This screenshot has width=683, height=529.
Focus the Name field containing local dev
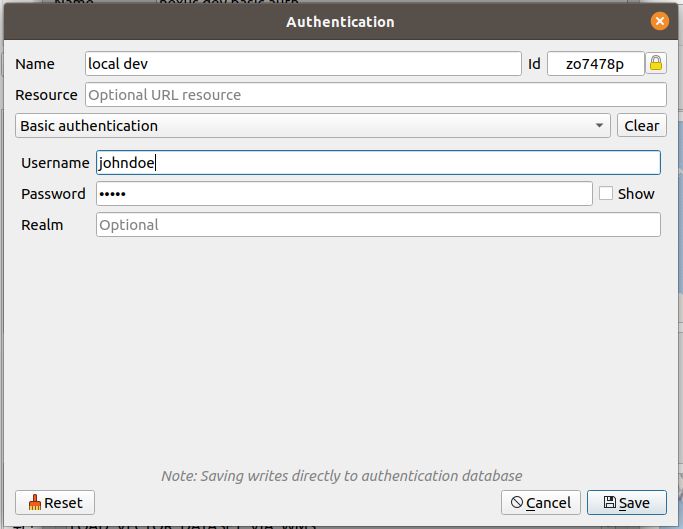[x=303, y=64]
